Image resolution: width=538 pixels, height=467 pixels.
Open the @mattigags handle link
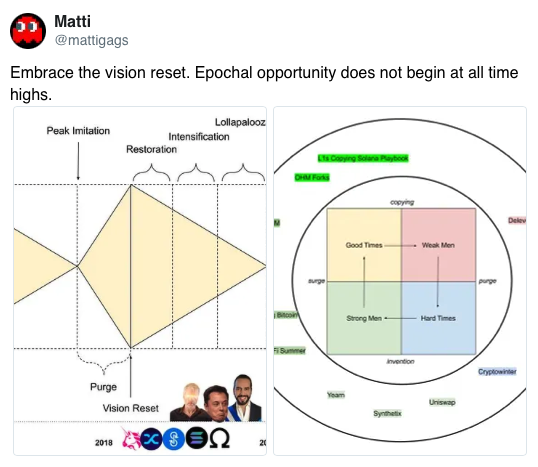(91, 40)
